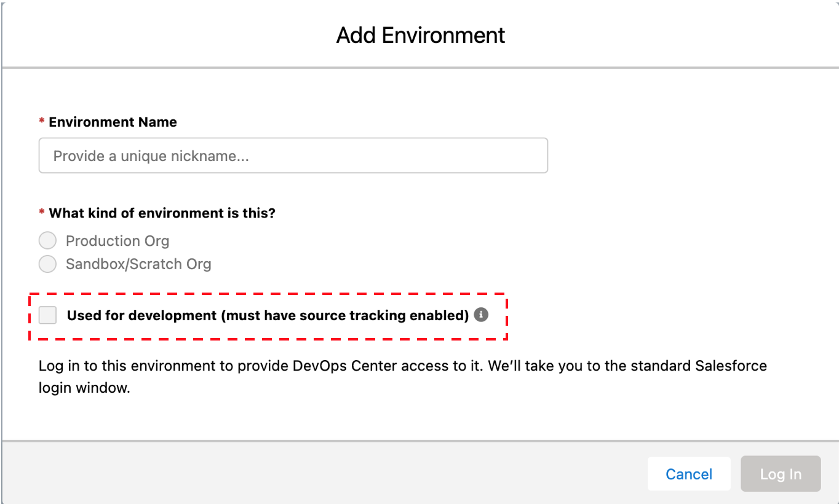Image resolution: width=839 pixels, height=504 pixels.
Task: Open the tooltip by clicking the gray info symbol
Action: tap(480, 315)
